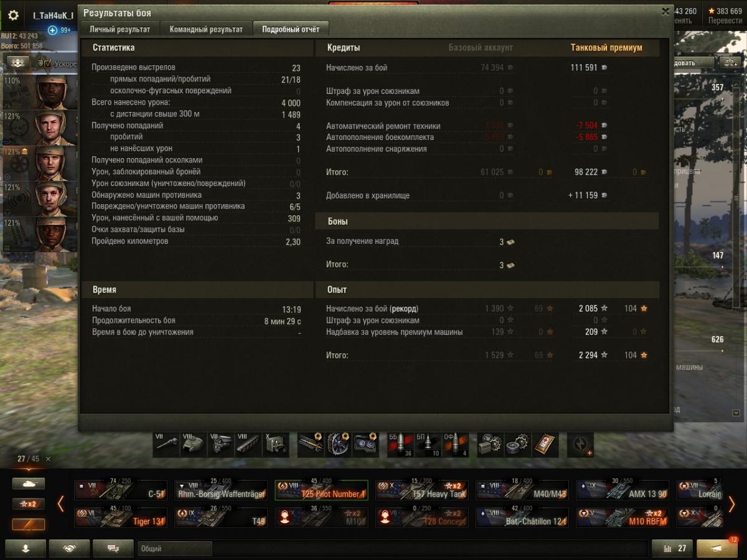This screenshot has width=747, height=560.
Task: Toggle the orange highlighted carousel filter
Action: [x=29, y=525]
